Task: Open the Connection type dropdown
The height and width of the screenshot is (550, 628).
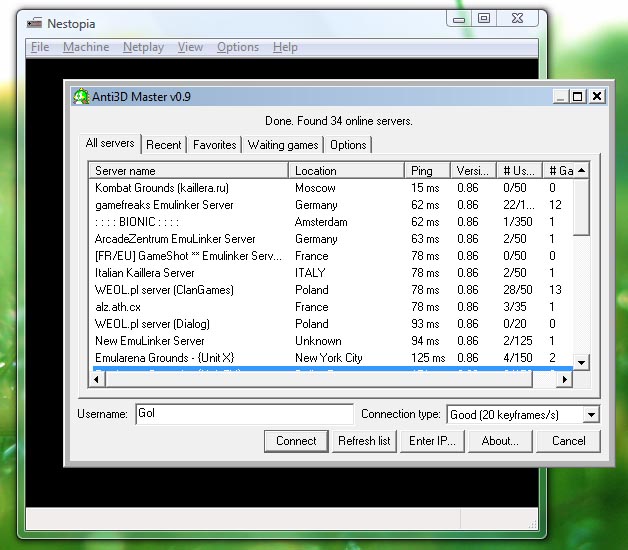Action: [x=591, y=415]
